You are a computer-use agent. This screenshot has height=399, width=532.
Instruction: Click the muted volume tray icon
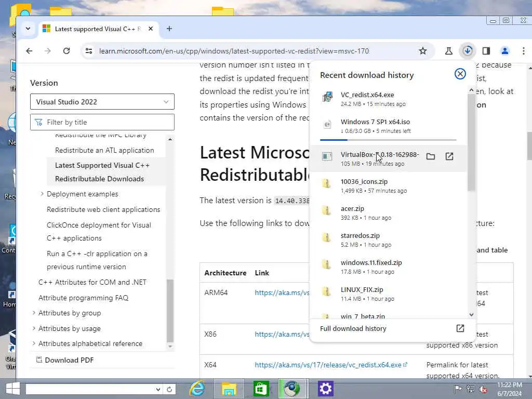click(483, 389)
